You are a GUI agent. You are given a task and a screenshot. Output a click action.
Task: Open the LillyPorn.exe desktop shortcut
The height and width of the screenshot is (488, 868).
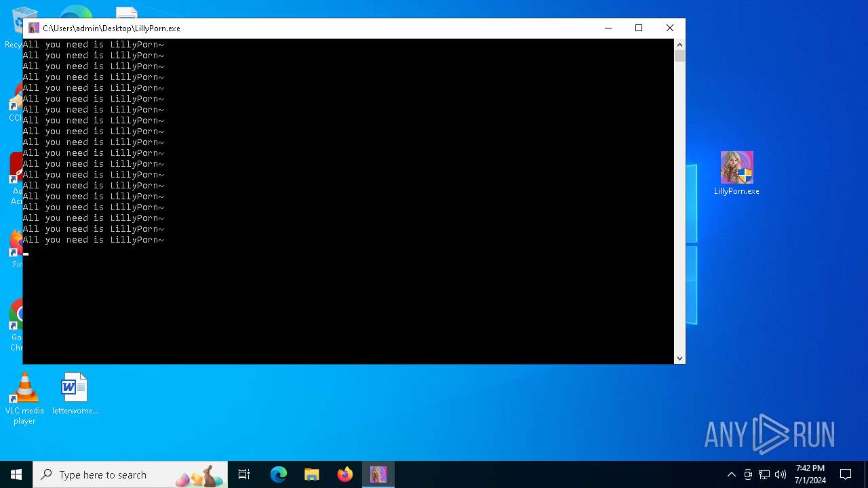pyautogui.click(x=736, y=173)
